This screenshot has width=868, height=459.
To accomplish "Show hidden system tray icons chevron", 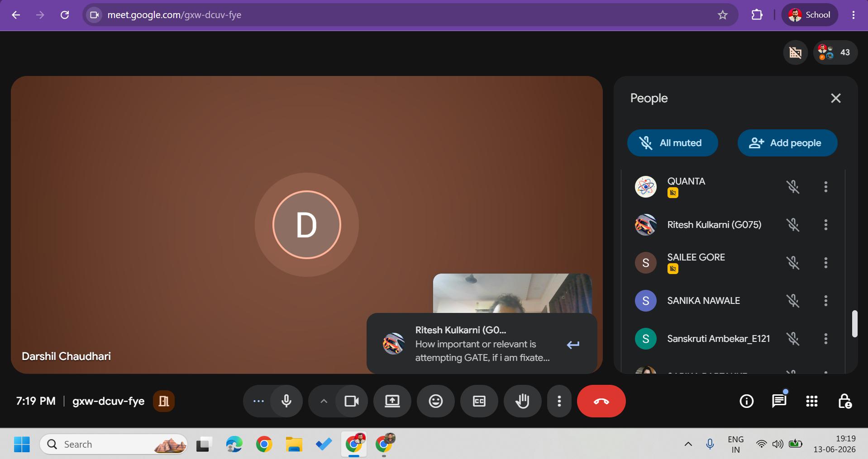I will 688,444.
